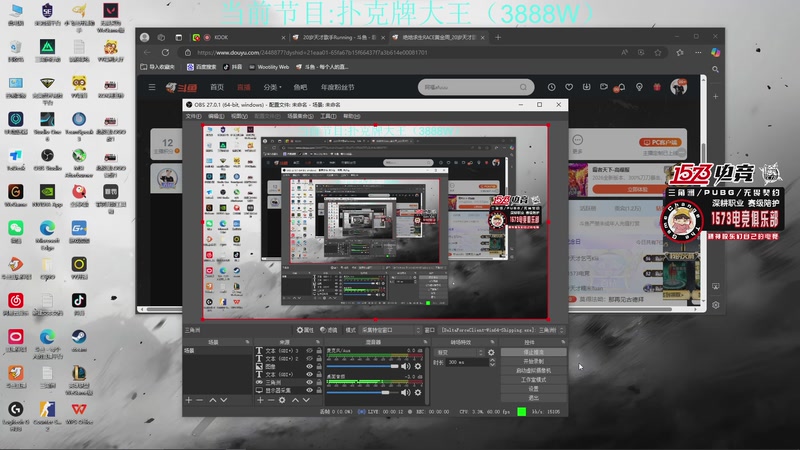Mute the 麦克风/Aux speaker icon

(x=406, y=366)
